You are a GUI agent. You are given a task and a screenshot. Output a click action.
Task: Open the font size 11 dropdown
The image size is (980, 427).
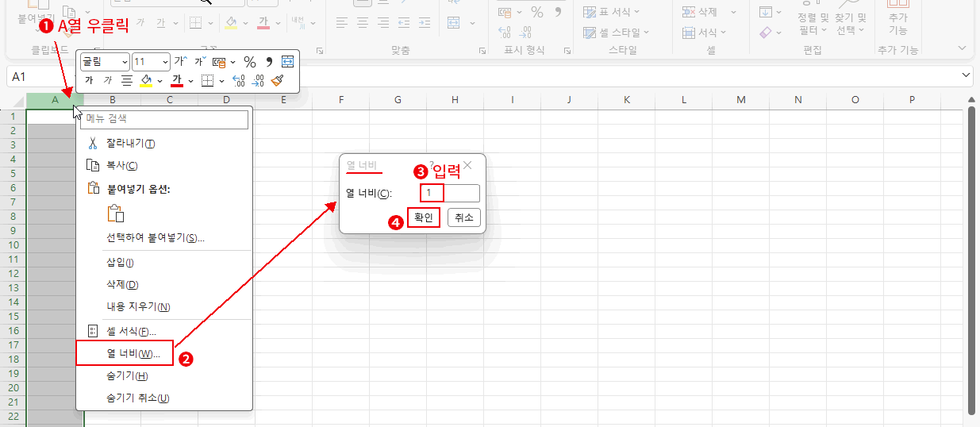point(165,62)
